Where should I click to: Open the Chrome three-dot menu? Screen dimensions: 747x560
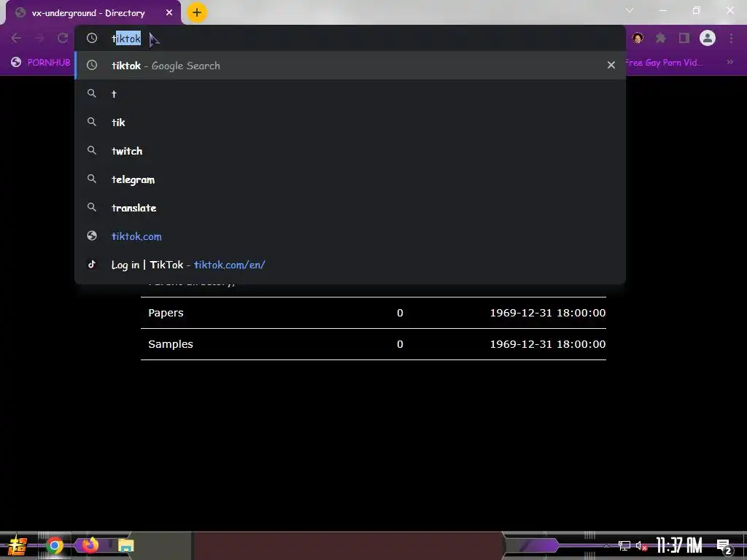pos(731,38)
